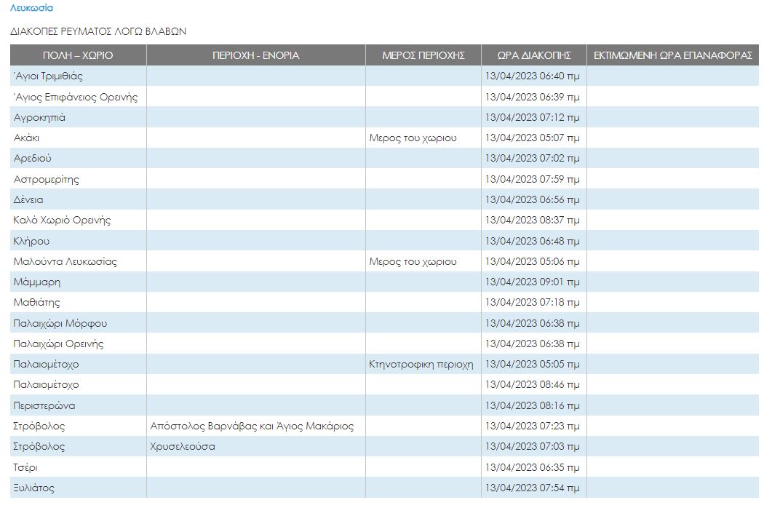This screenshot has width=764, height=532.
Task: Select the Άγιος Επιφάνειος Ορεινής cell
Action: point(78,97)
